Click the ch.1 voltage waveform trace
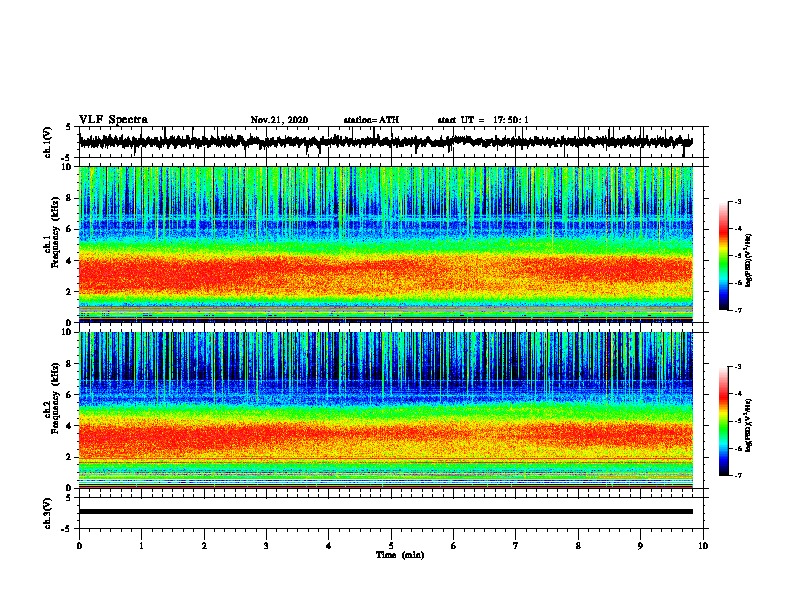 (x=386, y=142)
